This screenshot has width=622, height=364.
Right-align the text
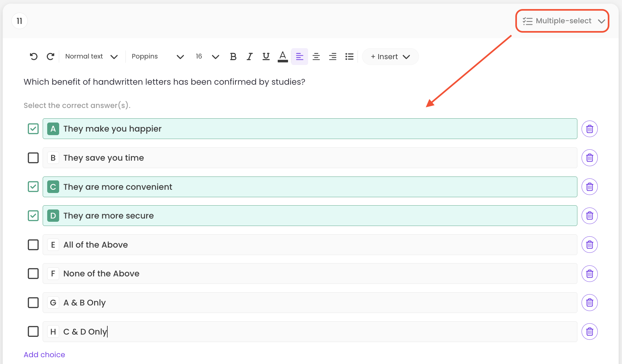point(333,57)
